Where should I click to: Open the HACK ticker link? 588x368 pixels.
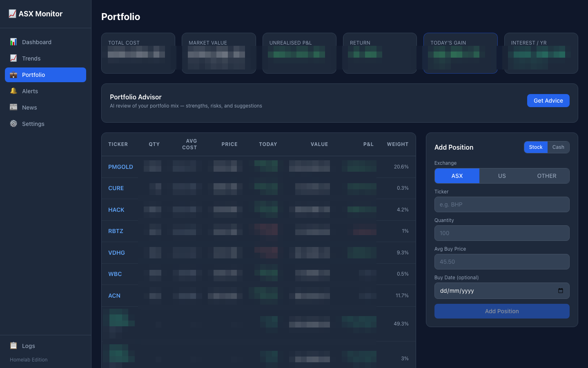click(x=116, y=210)
